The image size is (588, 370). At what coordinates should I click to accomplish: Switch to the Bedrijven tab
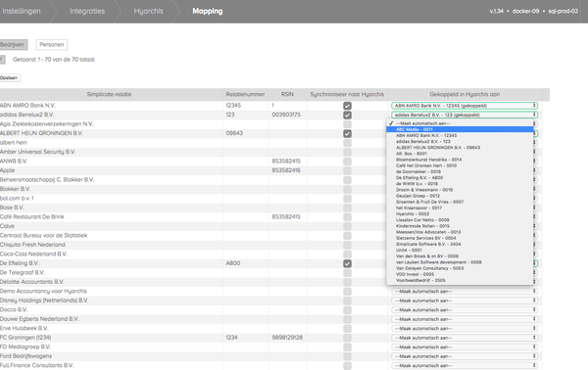click(x=13, y=45)
